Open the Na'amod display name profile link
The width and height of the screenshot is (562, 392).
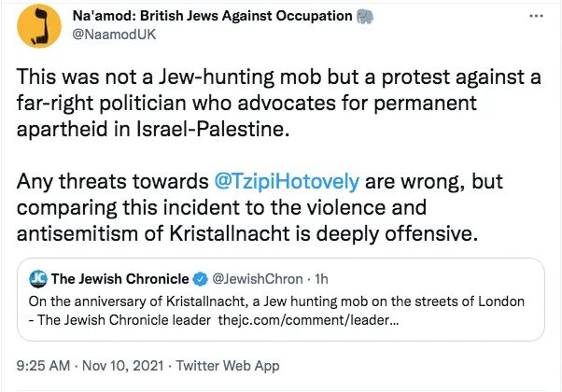(x=211, y=17)
